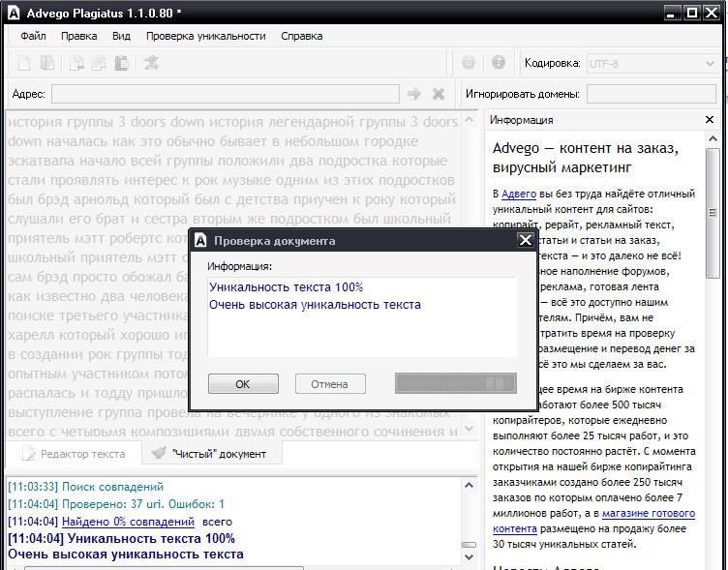728x570 pixels.
Task: Click the [11:04:04] Уникальность текста 100% log line
Action: [121, 538]
